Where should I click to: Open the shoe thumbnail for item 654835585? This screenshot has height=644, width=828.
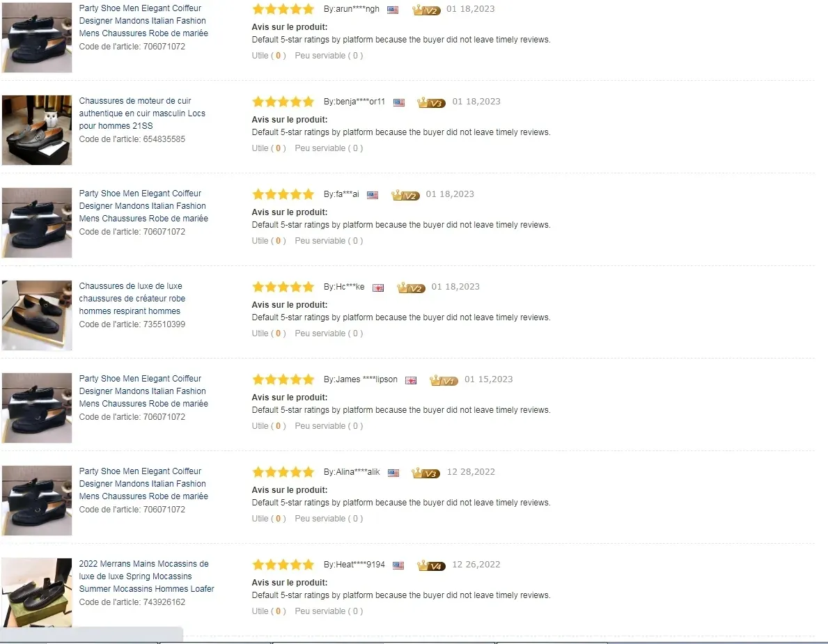coord(37,130)
